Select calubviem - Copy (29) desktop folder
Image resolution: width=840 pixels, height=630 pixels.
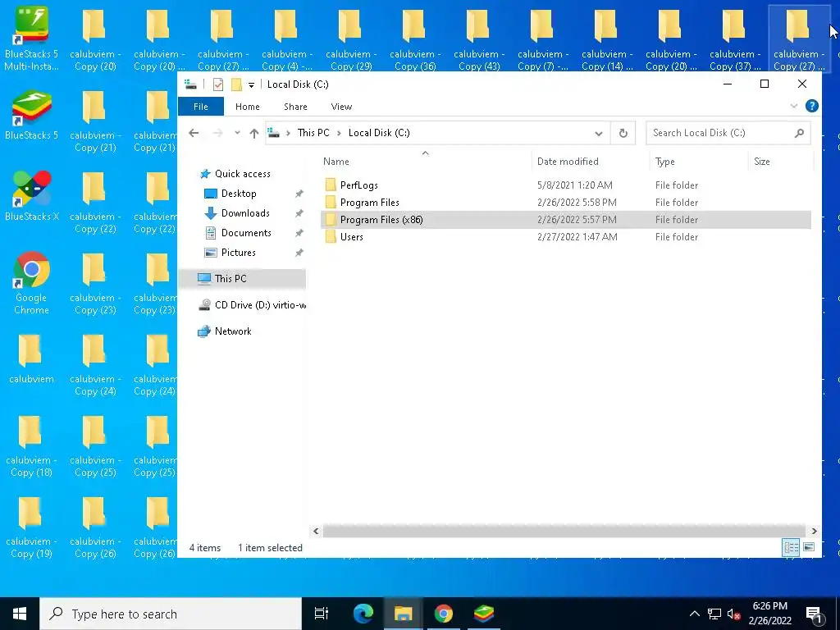351,38
